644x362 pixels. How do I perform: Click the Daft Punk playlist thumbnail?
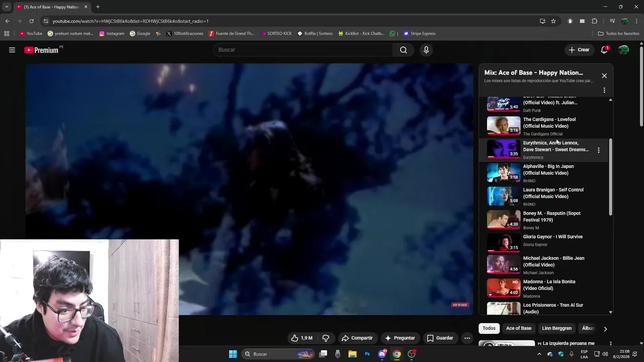click(504, 104)
